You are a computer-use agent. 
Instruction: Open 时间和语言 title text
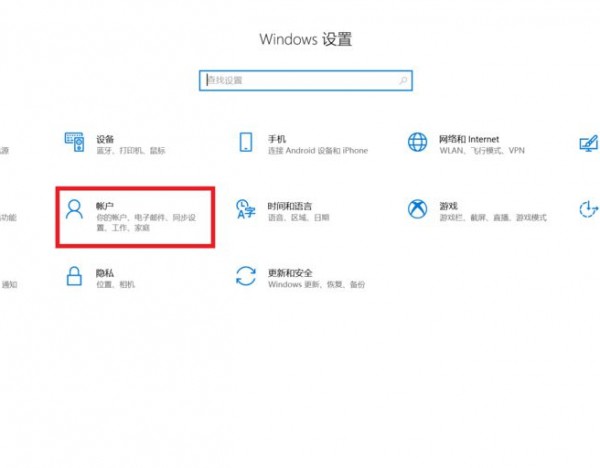click(x=290, y=206)
